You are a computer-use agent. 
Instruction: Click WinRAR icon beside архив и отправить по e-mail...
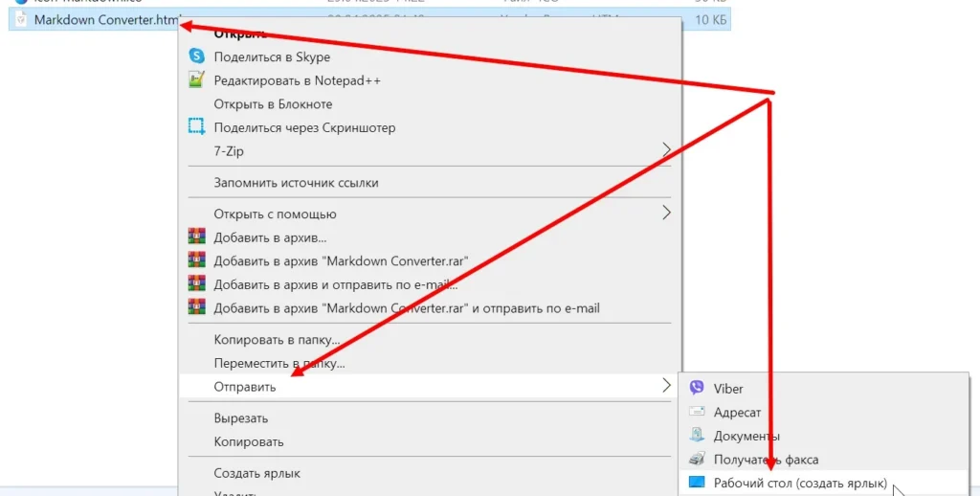click(x=196, y=283)
